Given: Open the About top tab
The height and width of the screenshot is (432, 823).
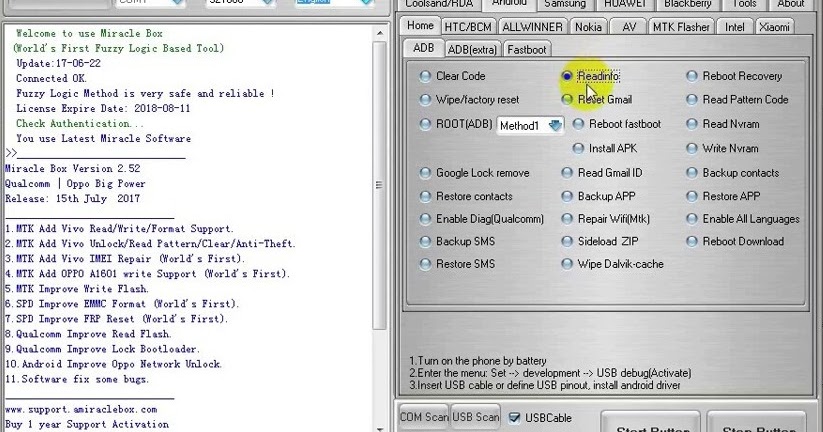Looking at the screenshot, I should [x=790, y=4].
